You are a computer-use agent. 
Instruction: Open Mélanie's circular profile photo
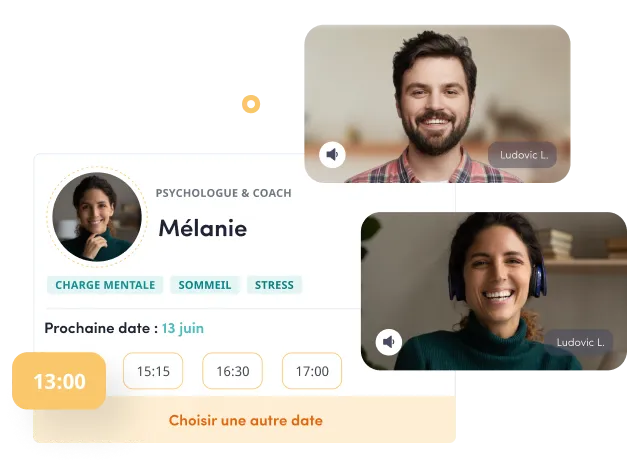(x=97, y=217)
